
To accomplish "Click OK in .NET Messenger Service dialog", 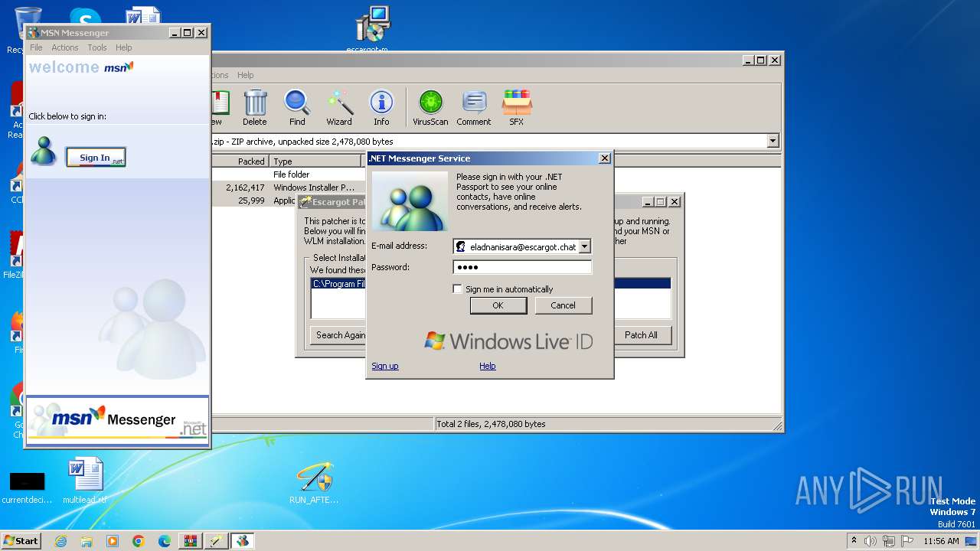I will 498,305.
